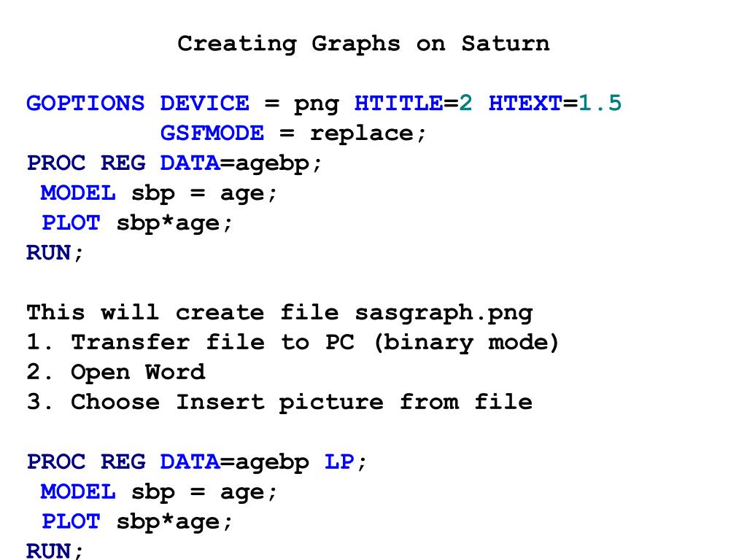The width and height of the screenshot is (747, 560).
Task: Click the 'GSFMODE' keyword
Action: 212,133
